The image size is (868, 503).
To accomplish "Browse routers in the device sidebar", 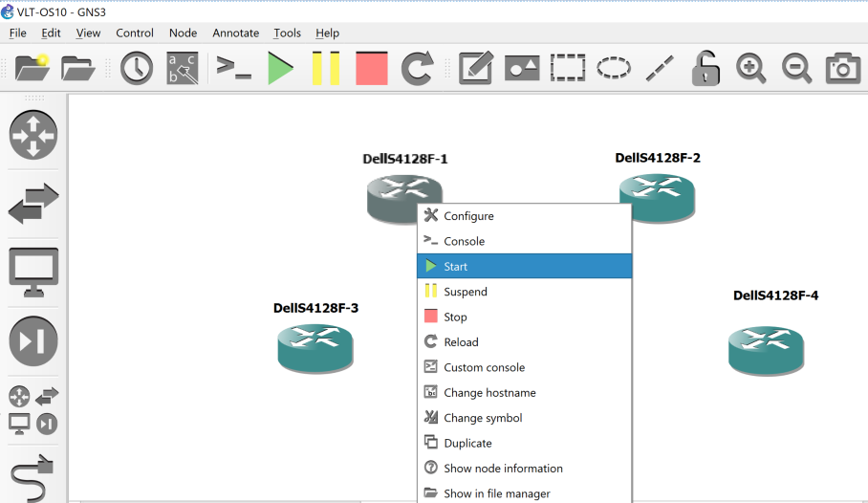I will tap(33, 135).
